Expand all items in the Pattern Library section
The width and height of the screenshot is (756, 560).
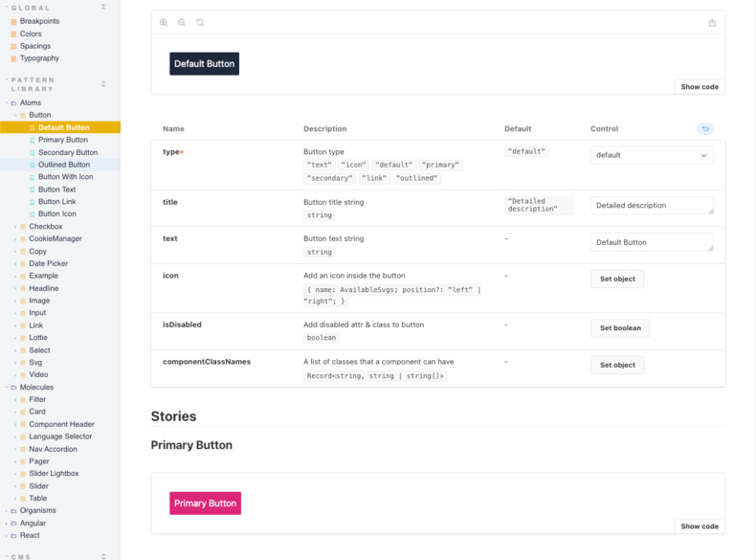point(103,84)
